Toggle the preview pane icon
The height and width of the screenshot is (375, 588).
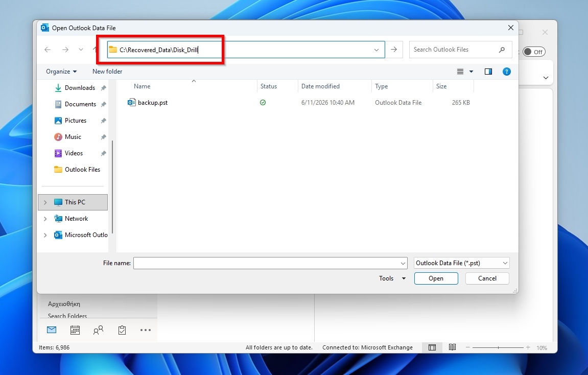488,72
